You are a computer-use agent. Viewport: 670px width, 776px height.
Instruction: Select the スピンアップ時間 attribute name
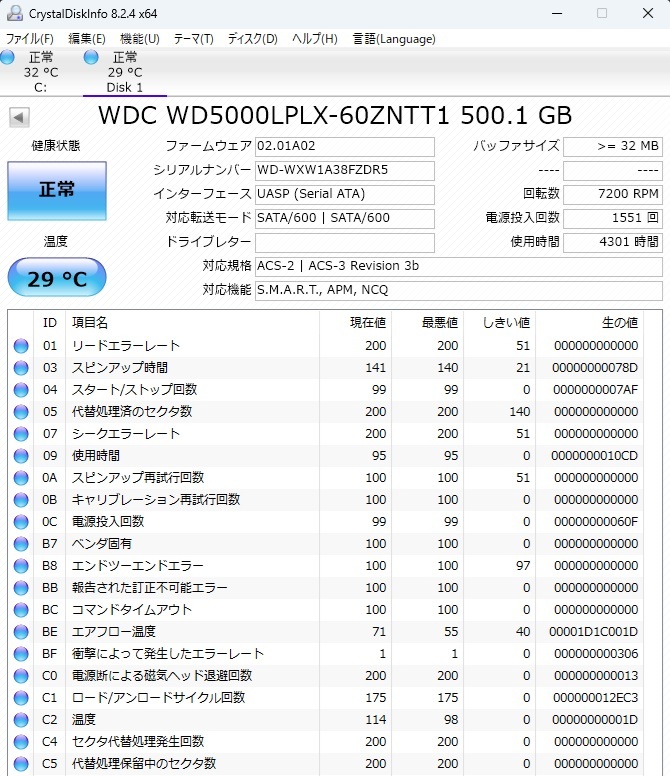120,368
